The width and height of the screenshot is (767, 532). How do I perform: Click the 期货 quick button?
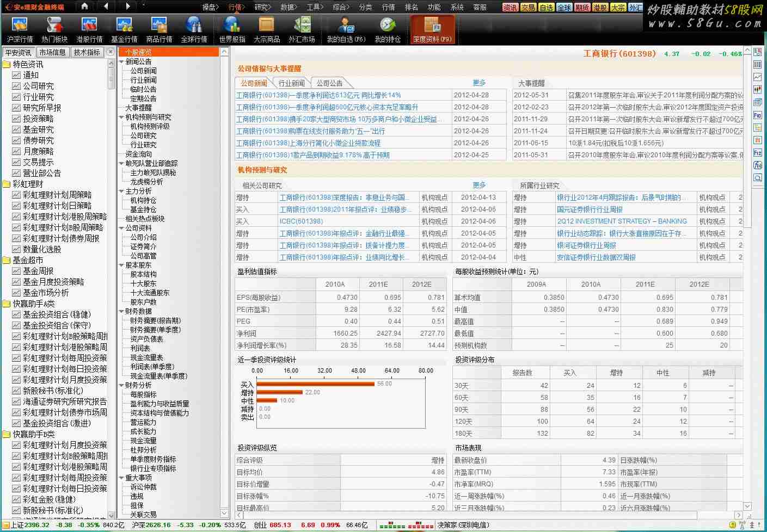582,7
